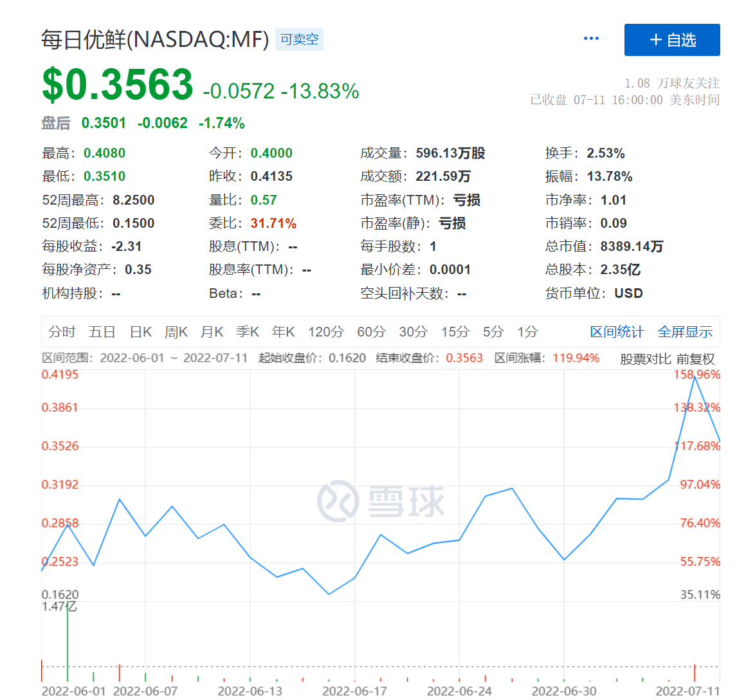Screen dimensions: 755x700
Task: Click the 2022-06-17 date axis label
Action: [354, 691]
